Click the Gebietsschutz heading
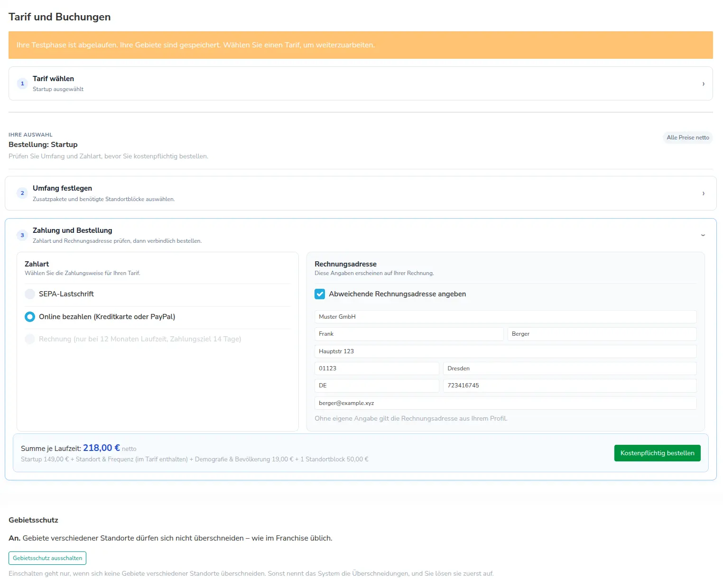Image resolution: width=723 pixels, height=588 pixels. pyautogui.click(x=33, y=520)
